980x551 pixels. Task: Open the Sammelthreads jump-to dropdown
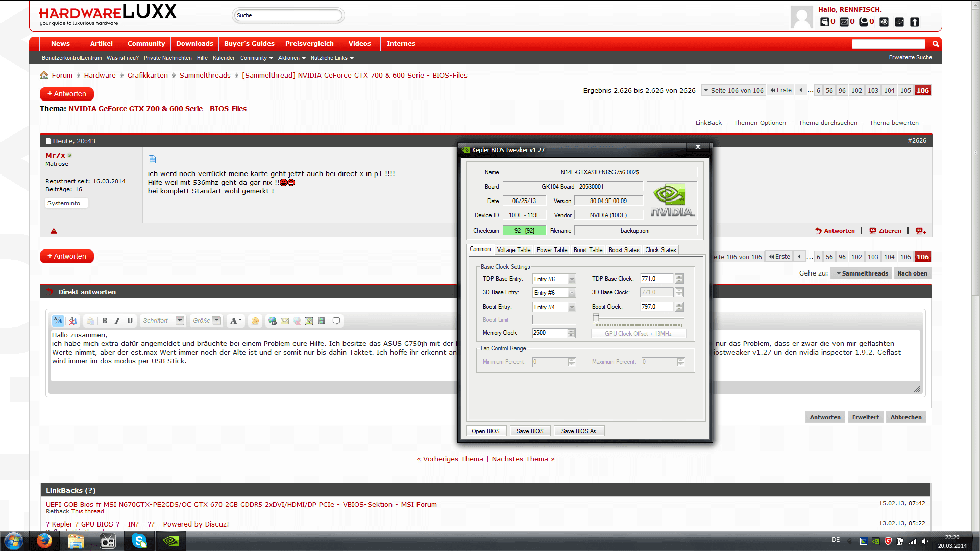[x=862, y=273]
